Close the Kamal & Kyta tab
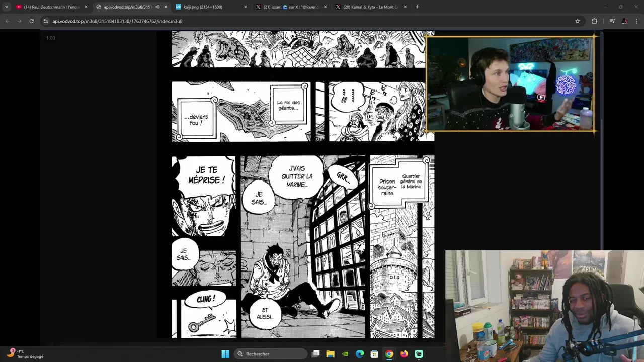 tap(405, 7)
